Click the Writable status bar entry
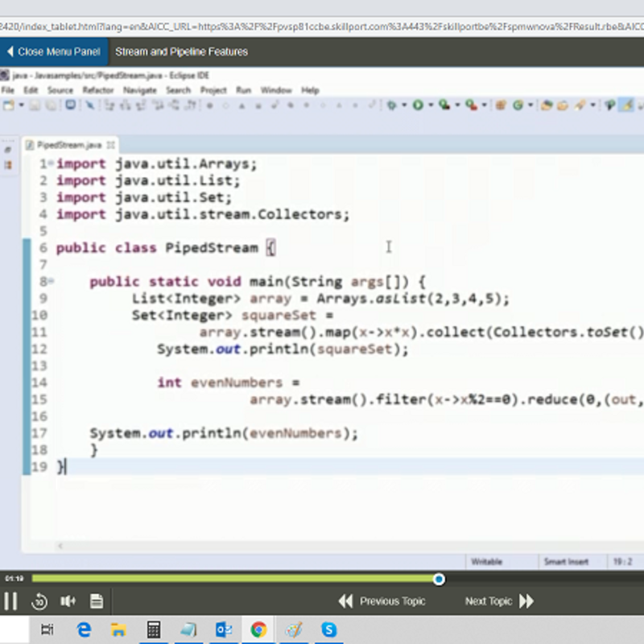 486,561
